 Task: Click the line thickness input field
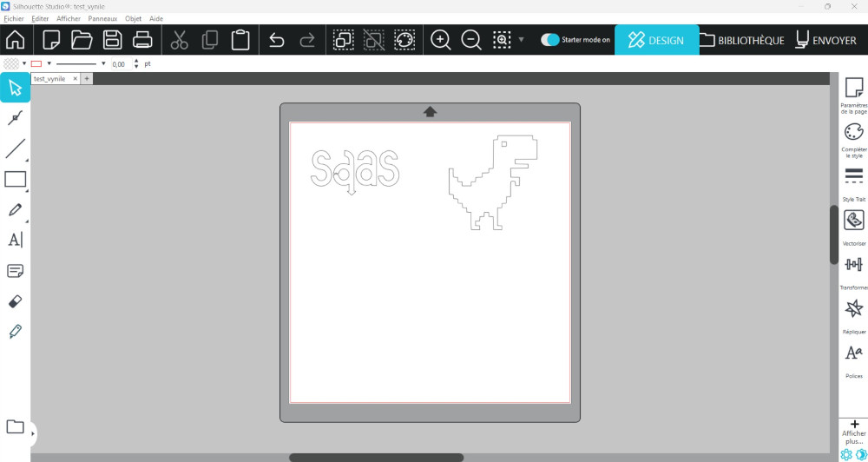(x=122, y=63)
